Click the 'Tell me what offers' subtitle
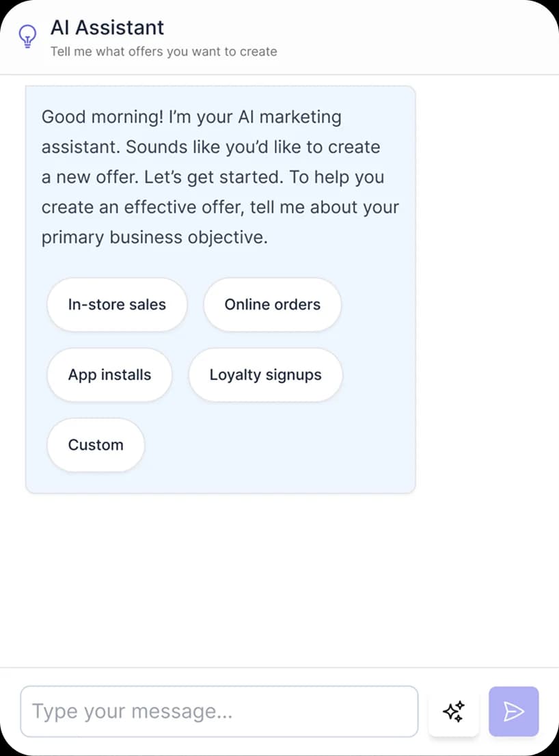 click(164, 51)
